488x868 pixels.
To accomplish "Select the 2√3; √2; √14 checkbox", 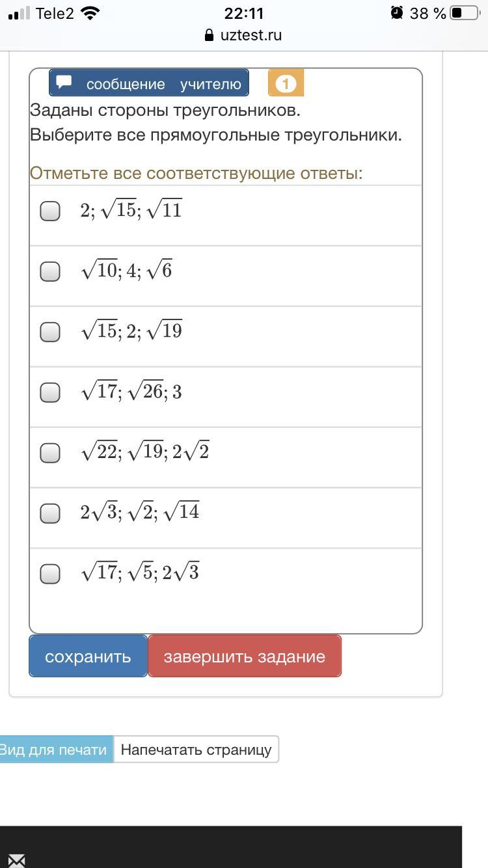I will tap(50, 513).
